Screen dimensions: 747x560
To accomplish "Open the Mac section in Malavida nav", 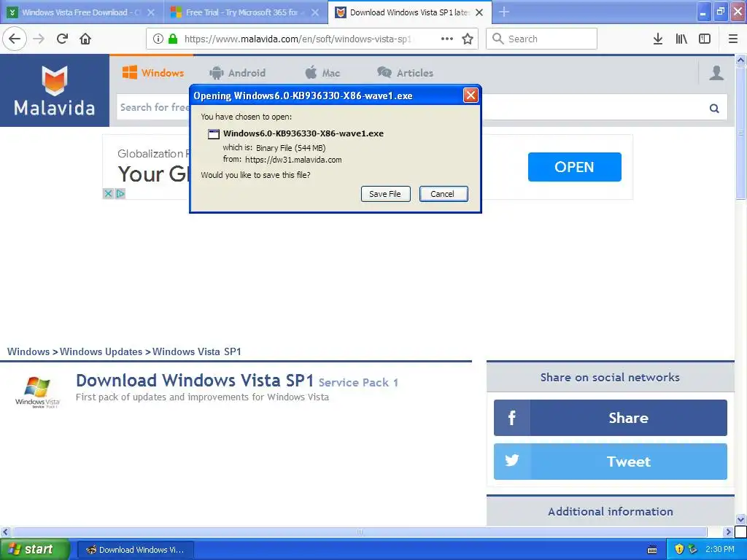I will pyautogui.click(x=322, y=73).
